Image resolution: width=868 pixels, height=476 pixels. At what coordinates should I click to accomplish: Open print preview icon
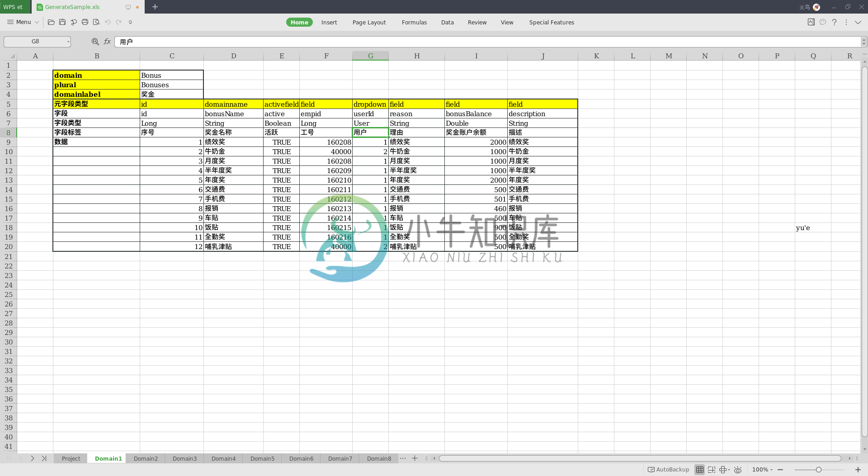(x=96, y=22)
